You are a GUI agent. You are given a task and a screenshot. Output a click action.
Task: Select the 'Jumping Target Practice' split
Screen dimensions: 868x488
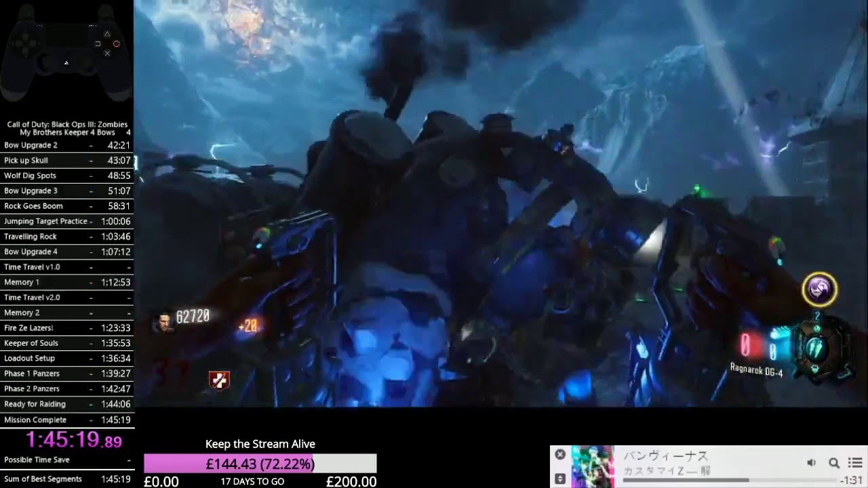[67, 222]
